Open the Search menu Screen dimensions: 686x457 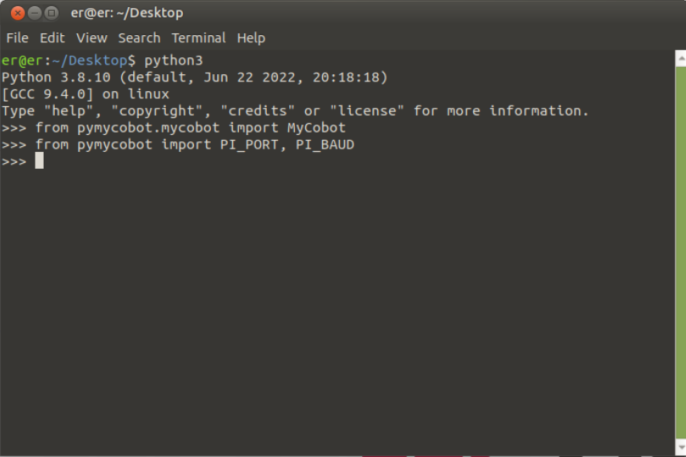point(139,38)
